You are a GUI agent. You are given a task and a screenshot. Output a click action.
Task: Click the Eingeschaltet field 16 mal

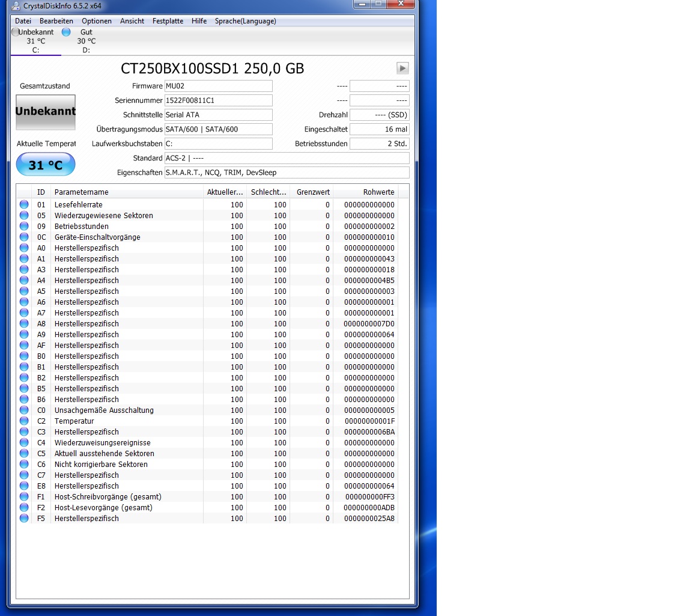(380, 129)
